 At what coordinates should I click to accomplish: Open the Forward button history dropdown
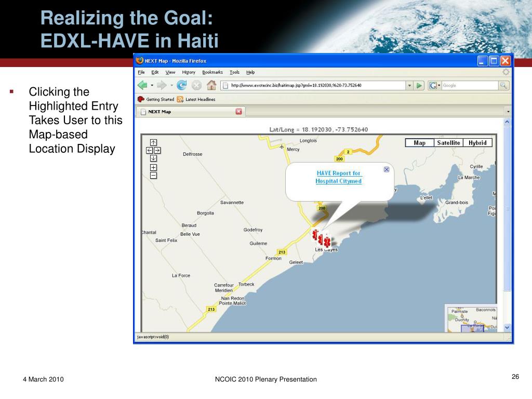(171, 86)
